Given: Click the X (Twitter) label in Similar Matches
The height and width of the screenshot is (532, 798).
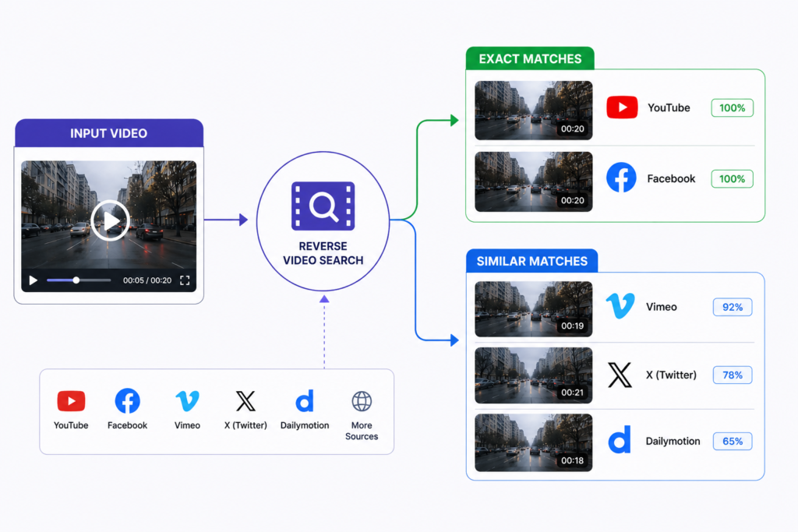Looking at the screenshot, I should pyautogui.click(x=671, y=375).
